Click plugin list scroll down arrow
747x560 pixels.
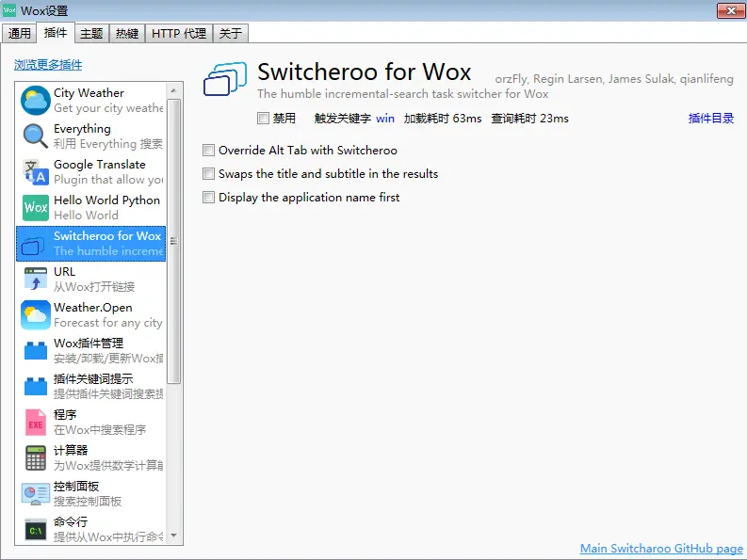click(173, 536)
